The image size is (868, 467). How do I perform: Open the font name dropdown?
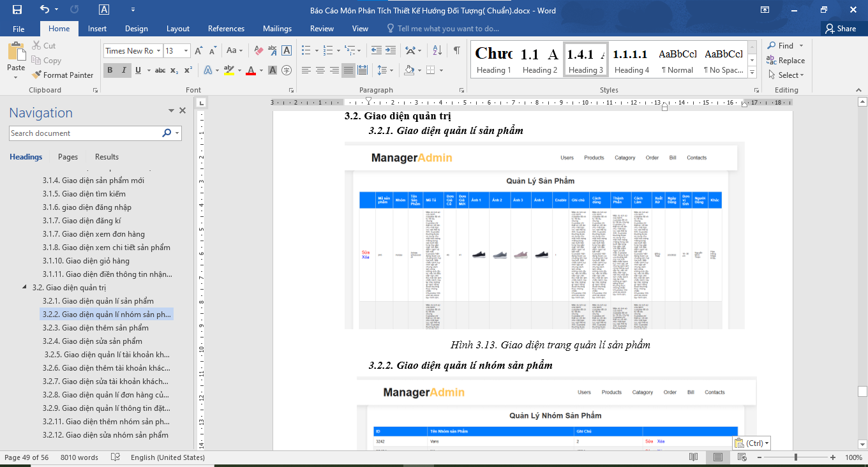158,51
